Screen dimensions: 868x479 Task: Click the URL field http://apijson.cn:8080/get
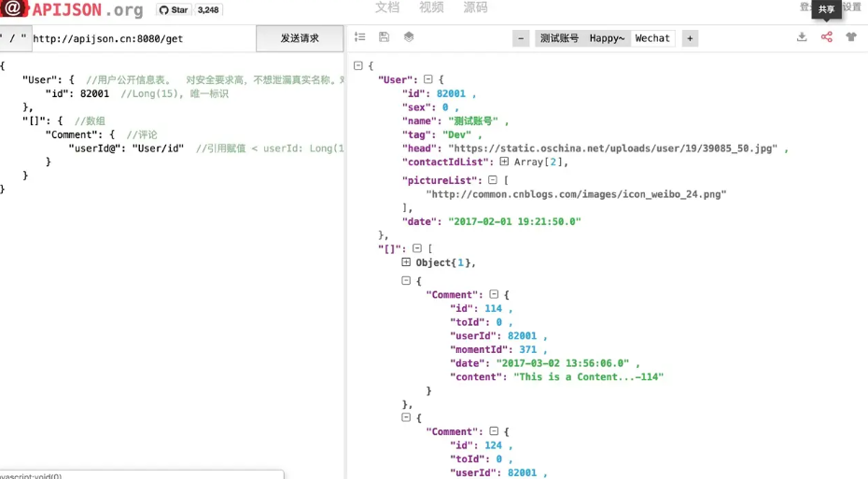(x=144, y=39)
